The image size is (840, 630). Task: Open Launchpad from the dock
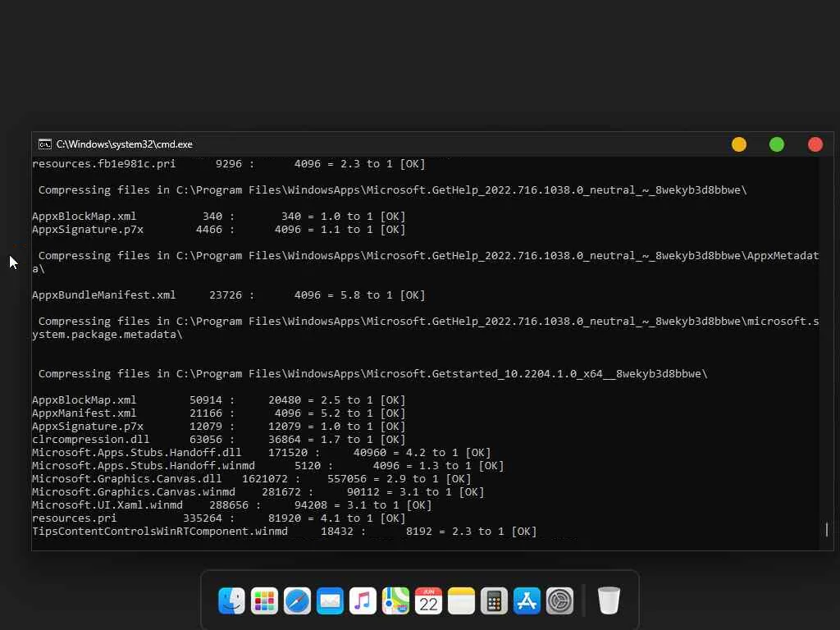(264, 600)
